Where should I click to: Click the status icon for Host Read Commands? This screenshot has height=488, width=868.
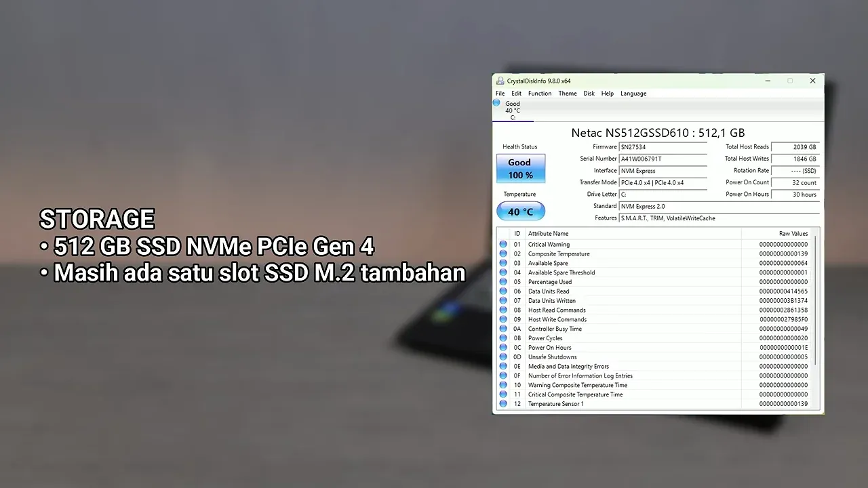(503, 310)
